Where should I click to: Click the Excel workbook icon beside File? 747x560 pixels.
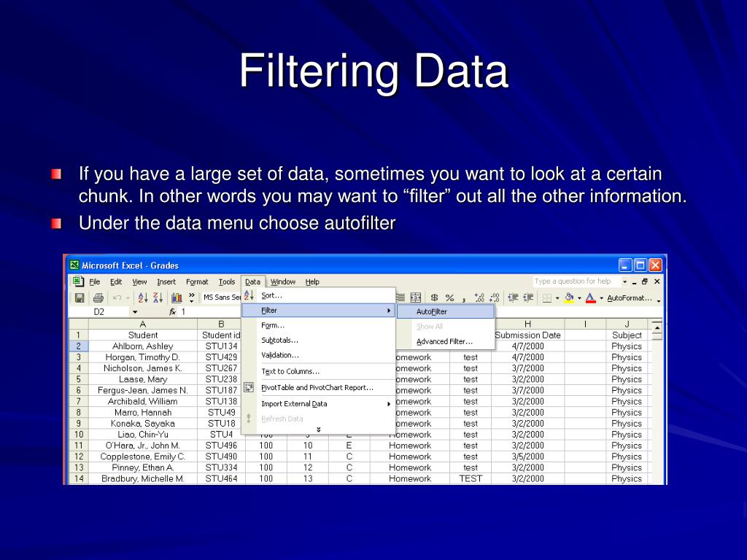78,281
